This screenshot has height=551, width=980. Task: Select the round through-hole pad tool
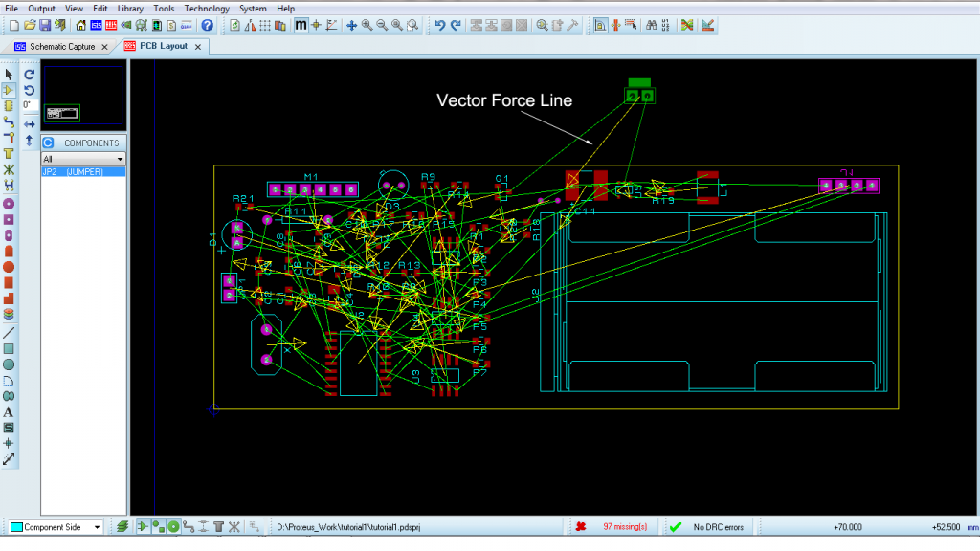9,204
